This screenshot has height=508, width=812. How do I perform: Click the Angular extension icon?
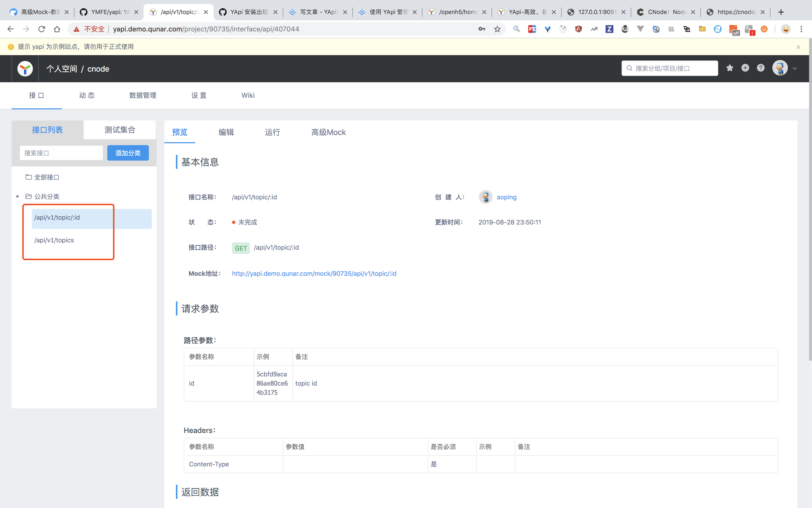pyautogui.click(x=578, y=29)
